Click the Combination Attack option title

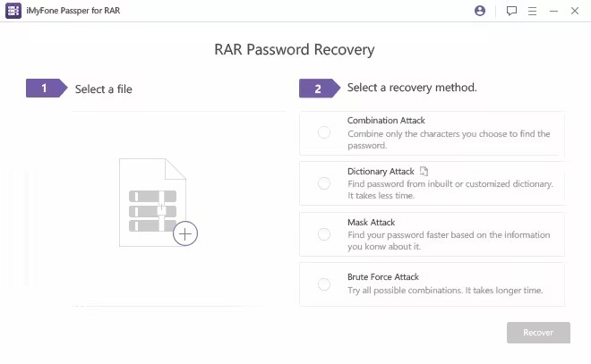(386, 121)
